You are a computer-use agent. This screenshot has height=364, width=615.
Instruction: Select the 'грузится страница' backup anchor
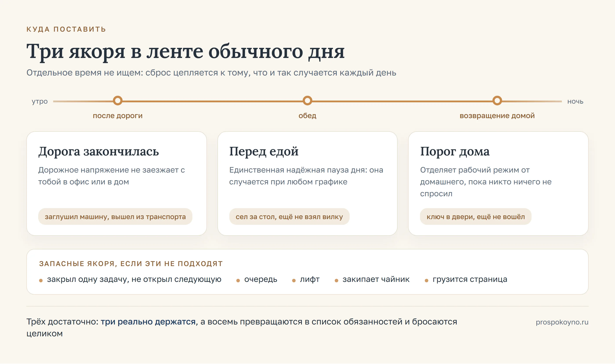point(470,279)
